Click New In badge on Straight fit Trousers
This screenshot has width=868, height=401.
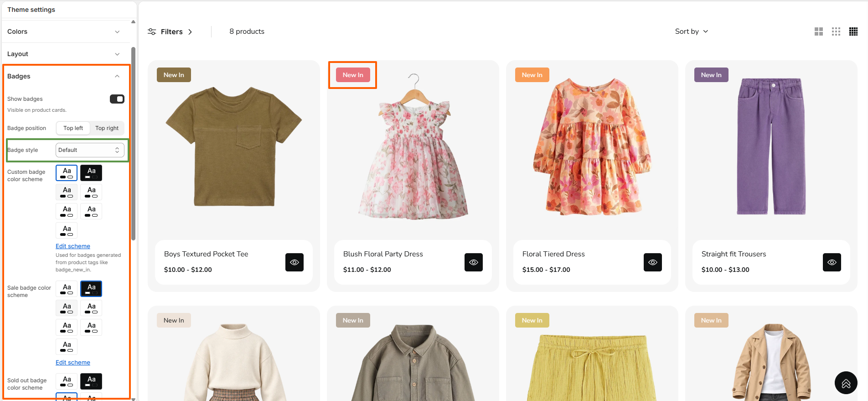(x=711, y=75)
